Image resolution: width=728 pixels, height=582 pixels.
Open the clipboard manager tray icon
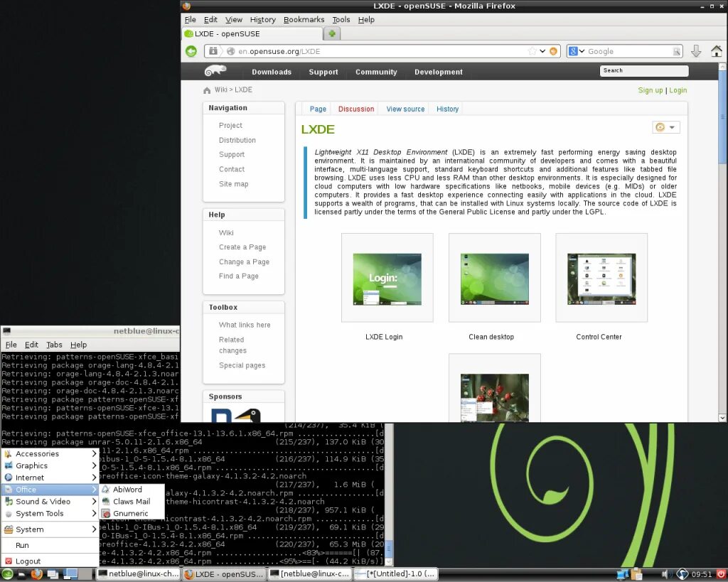tap(636, 575)
